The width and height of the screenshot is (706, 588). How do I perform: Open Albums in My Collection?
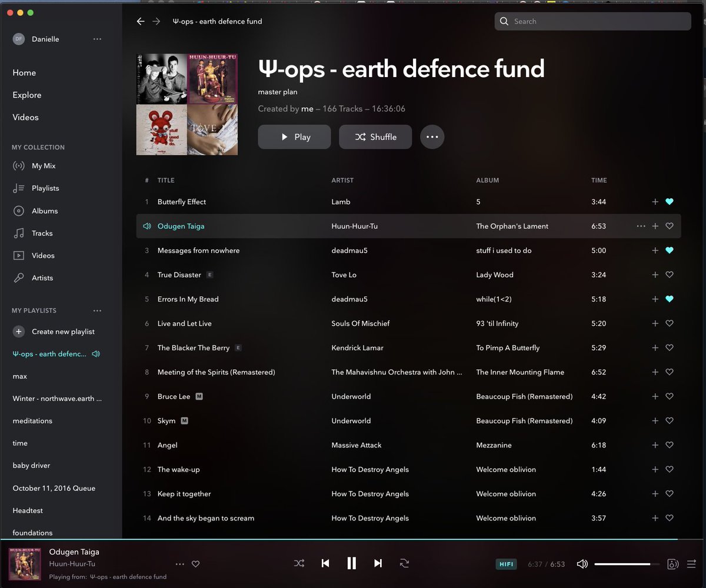point(45,211)
